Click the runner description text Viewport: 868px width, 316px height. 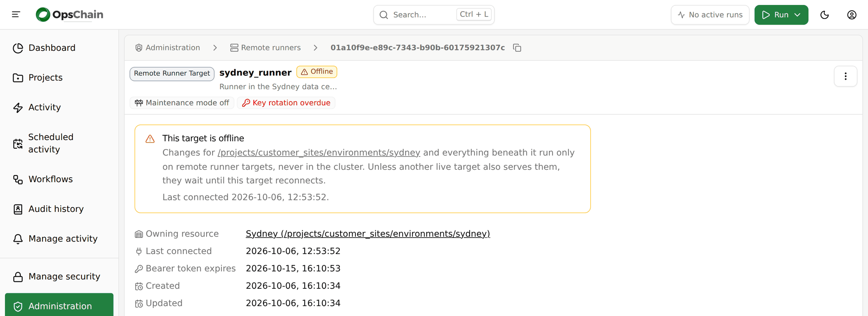(x=278, y=87)
